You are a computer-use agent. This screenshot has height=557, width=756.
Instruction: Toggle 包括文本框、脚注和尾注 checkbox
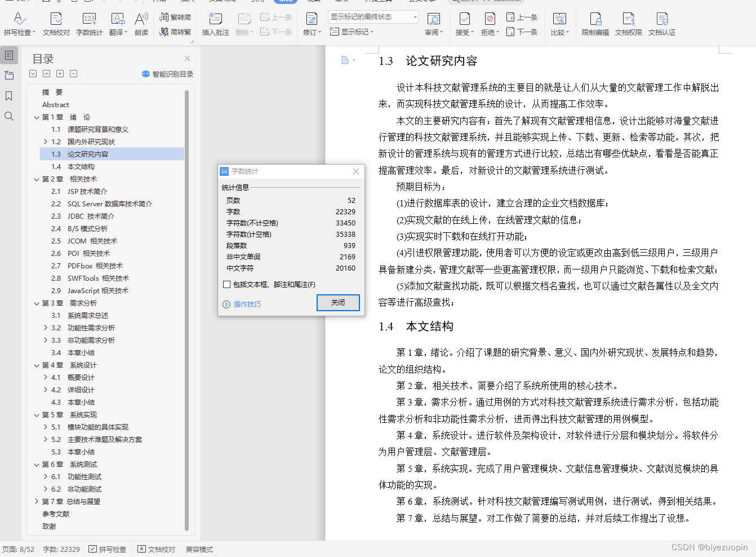pos(227,285)
